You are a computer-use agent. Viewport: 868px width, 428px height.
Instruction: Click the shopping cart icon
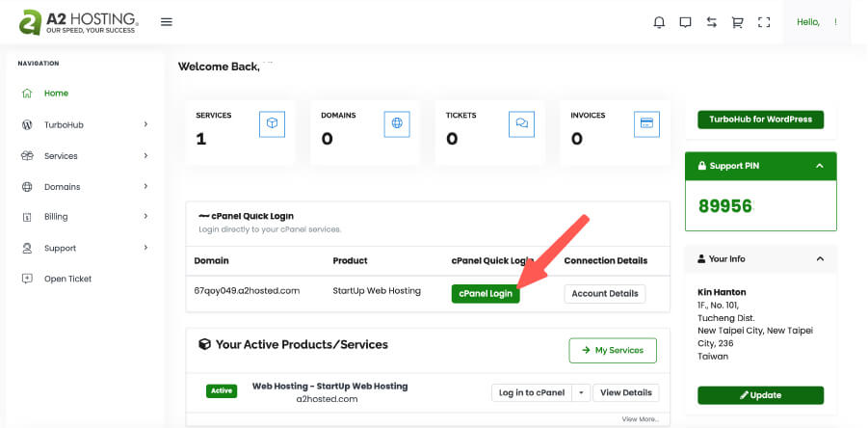(738, 22)
